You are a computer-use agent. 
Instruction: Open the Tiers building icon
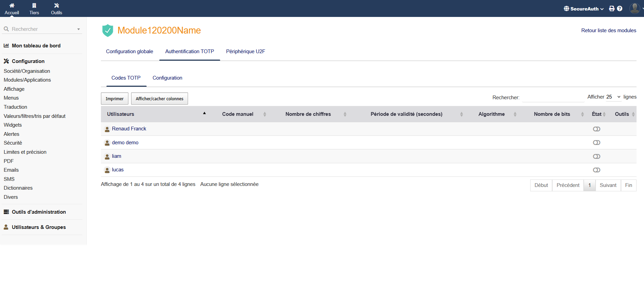(x=34, y=5)
